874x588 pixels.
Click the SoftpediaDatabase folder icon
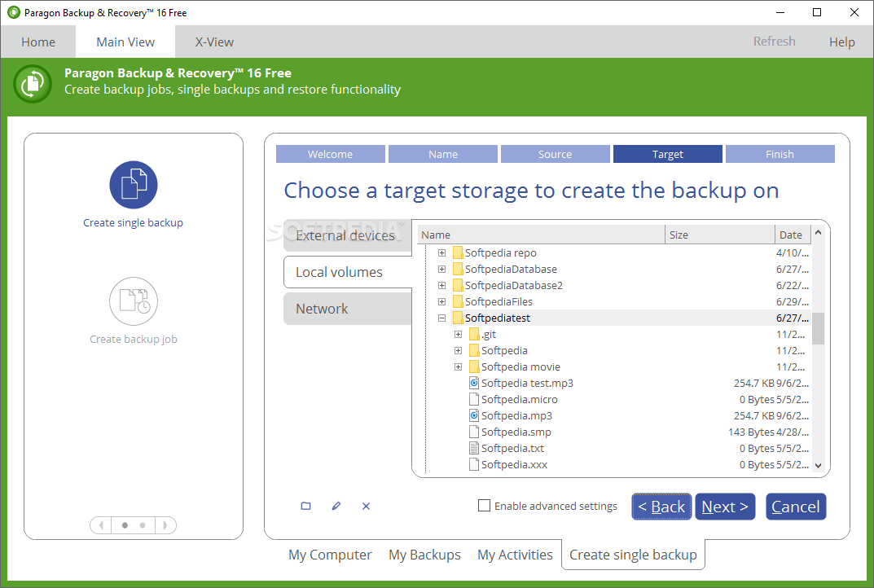(x=458, y=270)
